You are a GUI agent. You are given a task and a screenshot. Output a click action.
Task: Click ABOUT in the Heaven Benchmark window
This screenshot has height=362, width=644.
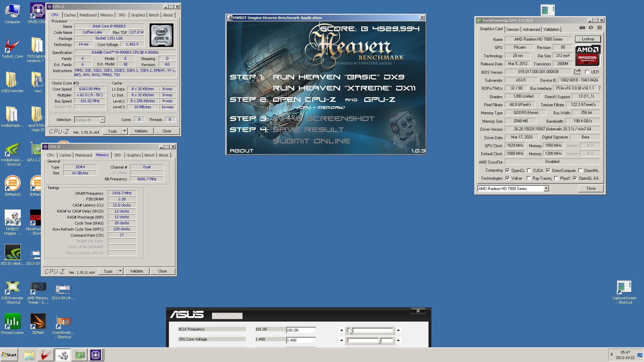(x=241, y=151)
